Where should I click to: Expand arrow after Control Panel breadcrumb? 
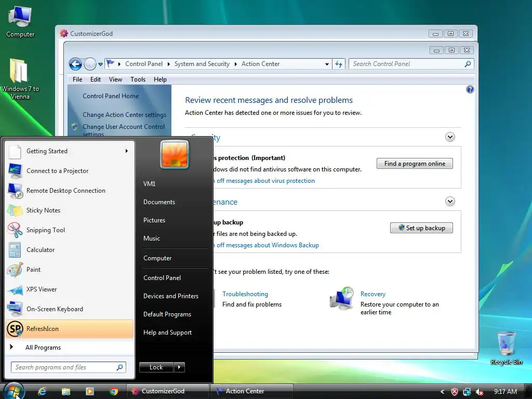[x=169, y=64]
